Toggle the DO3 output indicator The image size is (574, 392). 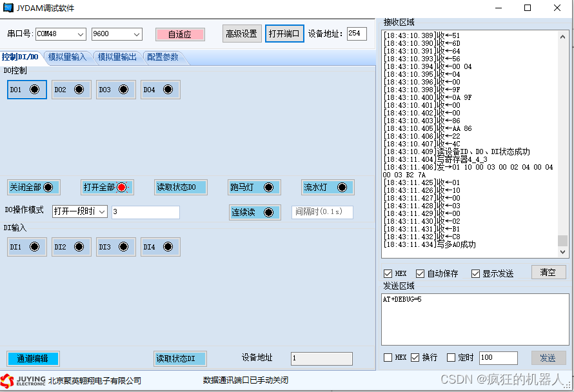click(x=123, y=90)
